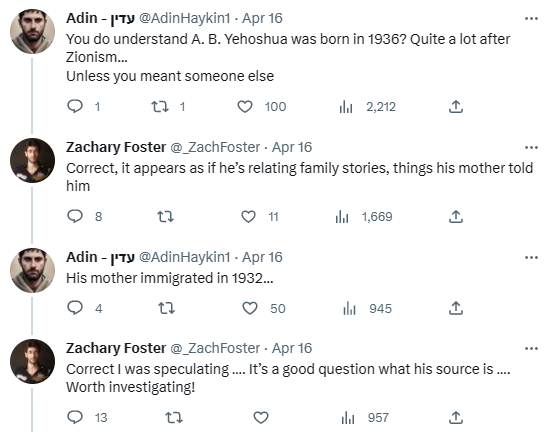Share Zachary's 'Worth investigating' tweet
The width and height of the screenshot is (550, 432).
(456, 417)
